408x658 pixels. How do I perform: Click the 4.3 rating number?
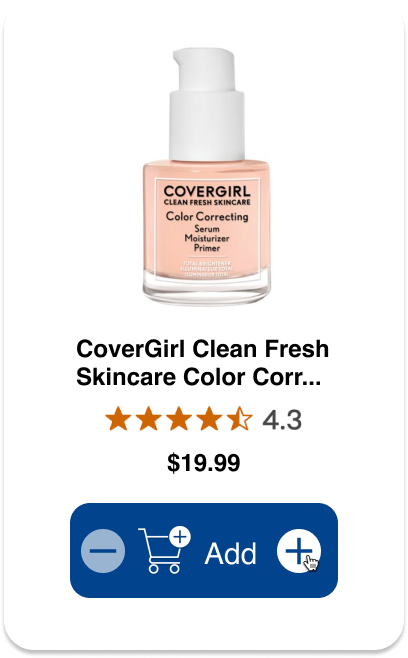pos(282,420)
